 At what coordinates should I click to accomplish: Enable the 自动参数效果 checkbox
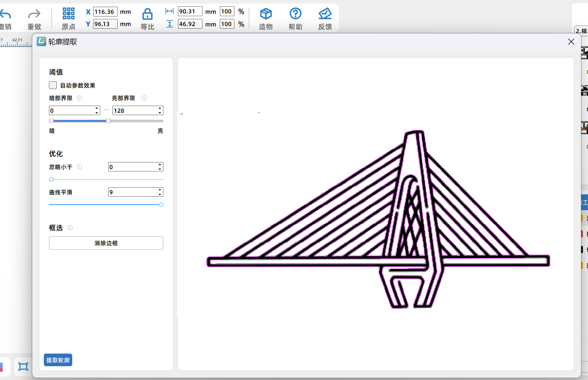pyautogui.click(x=53, y=85)
